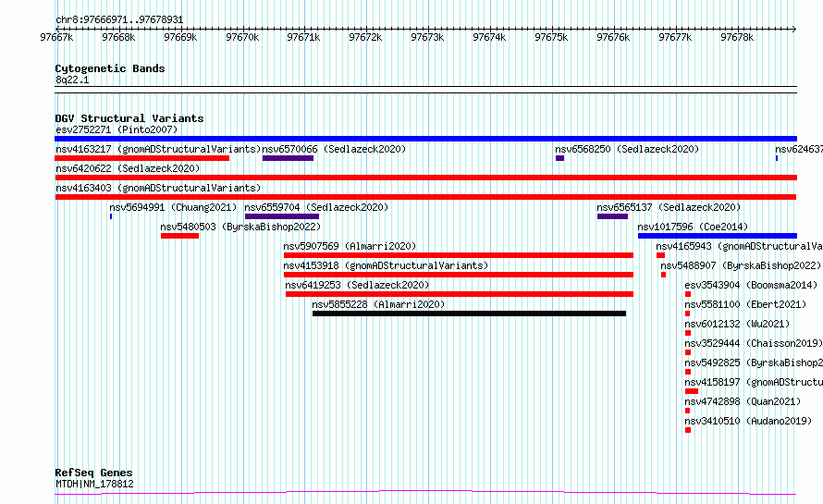
Task: Open the nsv1017596 (Coe2014) label
Action: click(x=693, y=227)
